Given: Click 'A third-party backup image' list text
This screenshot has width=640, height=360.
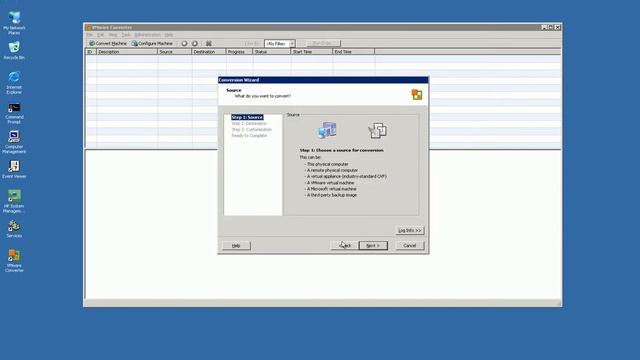Looking at the screenshot, I should click(x=332, y=195).
